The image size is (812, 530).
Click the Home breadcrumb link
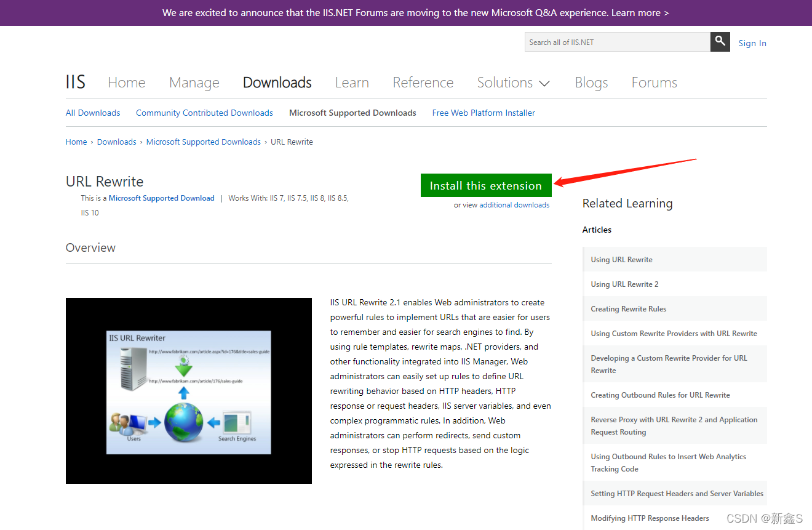pos(76,142)
